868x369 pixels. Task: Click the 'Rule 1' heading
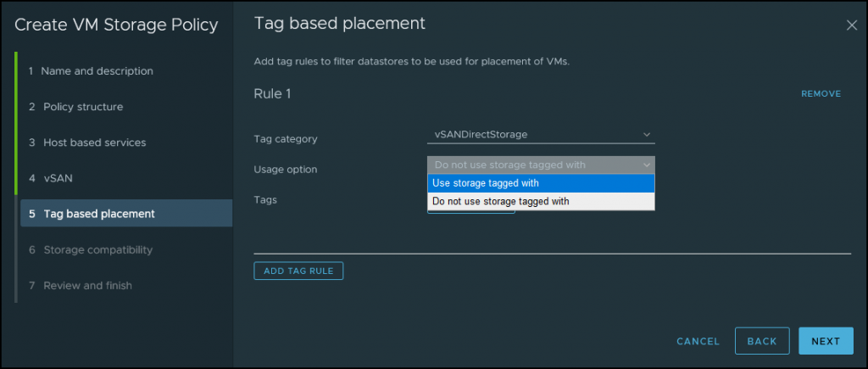click(272, 93)
